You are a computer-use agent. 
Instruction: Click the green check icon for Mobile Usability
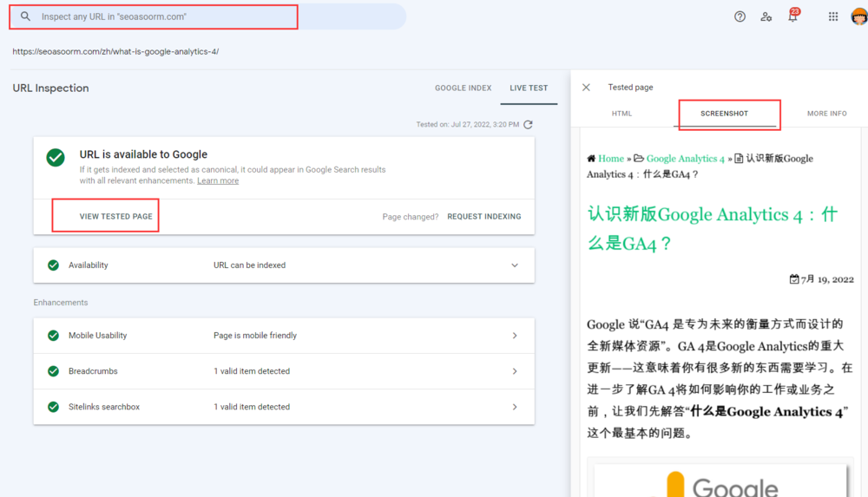(53, 336)
